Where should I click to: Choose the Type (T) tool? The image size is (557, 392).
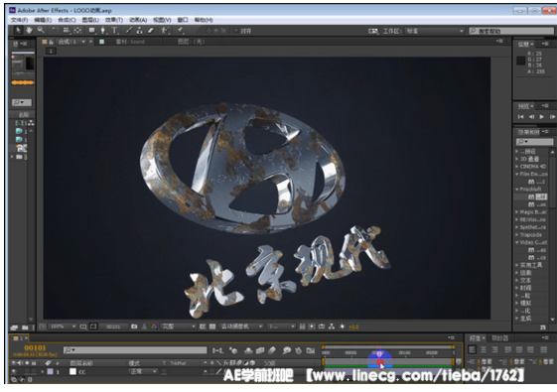(x=114, y=31)
